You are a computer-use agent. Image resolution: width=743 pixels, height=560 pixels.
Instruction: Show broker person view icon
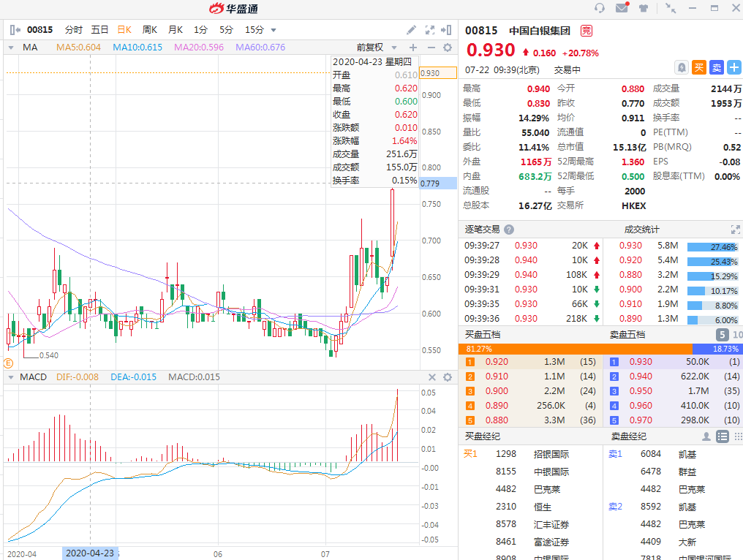pyautogui.click(x=706, y=436)
